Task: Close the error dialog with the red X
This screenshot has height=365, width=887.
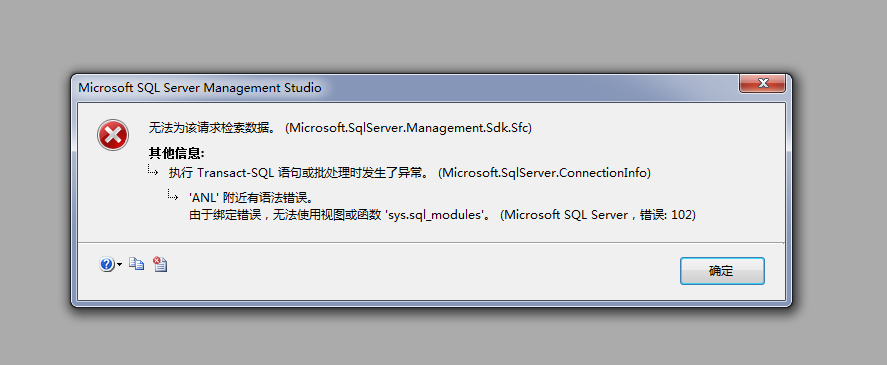Action: point(762,84)
